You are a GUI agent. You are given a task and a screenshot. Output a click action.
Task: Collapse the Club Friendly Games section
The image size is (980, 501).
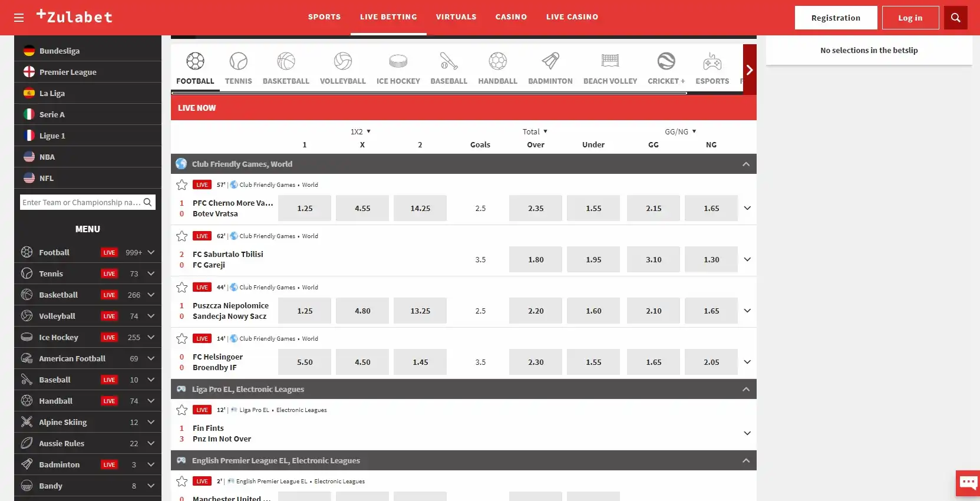(745, 164)
